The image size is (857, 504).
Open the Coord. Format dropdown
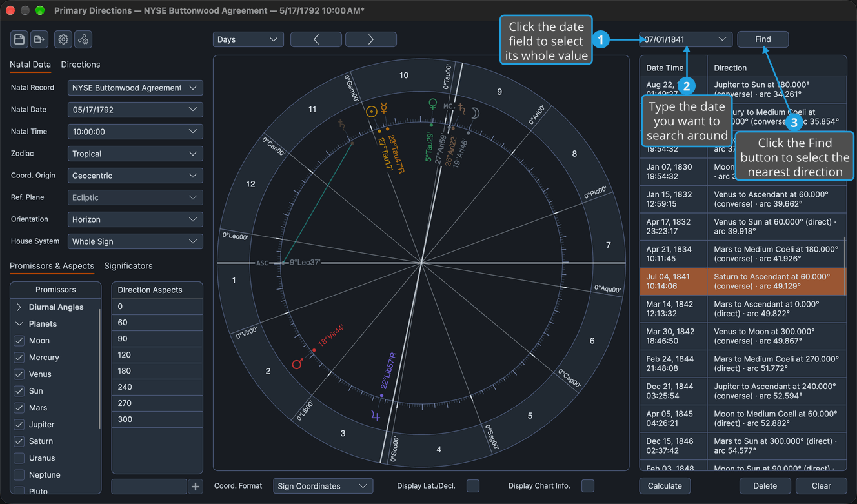(x=323, y=486)
